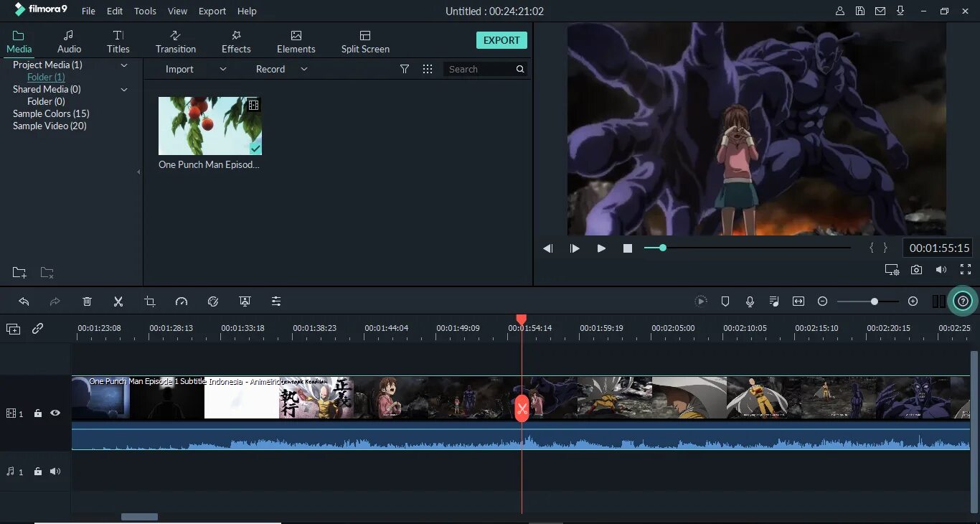Click the media Search field
Image resolution: width=980 pixels, height=524 pixels.
click(485, 69)
